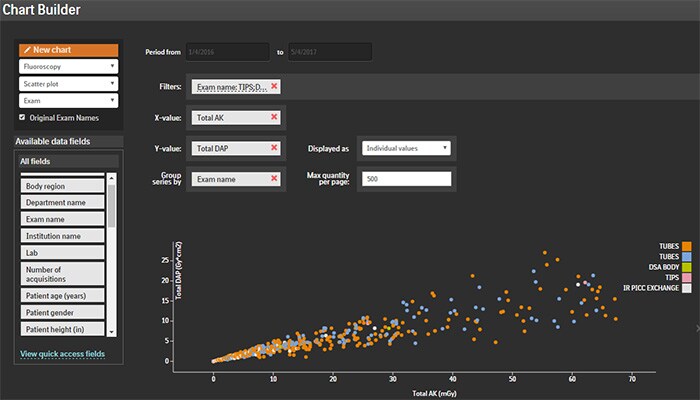Click the DSA BODY legend label
Screen dimensions: 700x400
pyautogui.click(x=664, y=267)
